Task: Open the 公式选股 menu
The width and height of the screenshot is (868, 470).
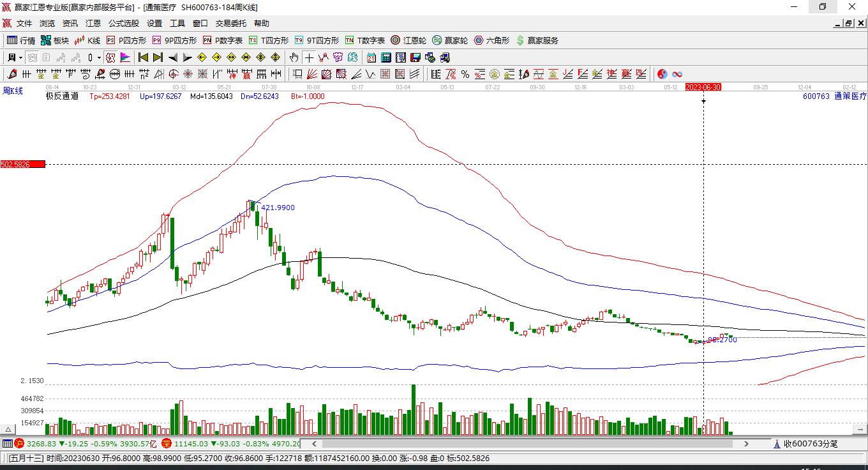Action: (x=124, y=23)
